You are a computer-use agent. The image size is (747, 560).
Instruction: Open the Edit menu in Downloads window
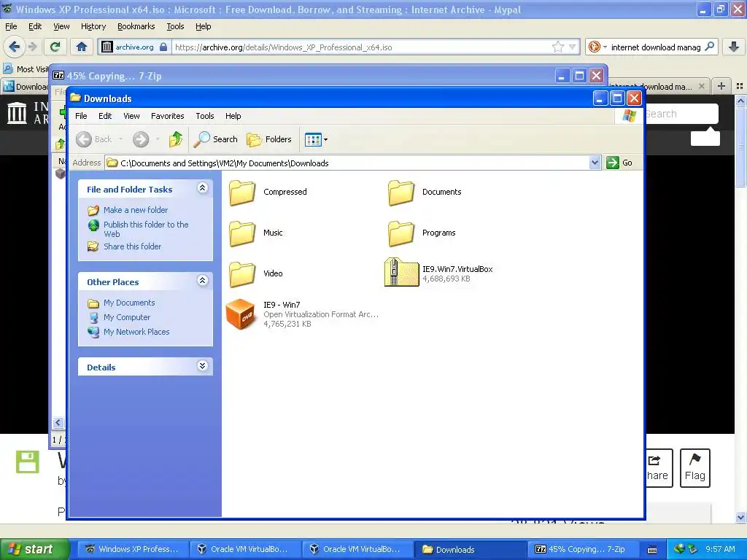(105, 116)
